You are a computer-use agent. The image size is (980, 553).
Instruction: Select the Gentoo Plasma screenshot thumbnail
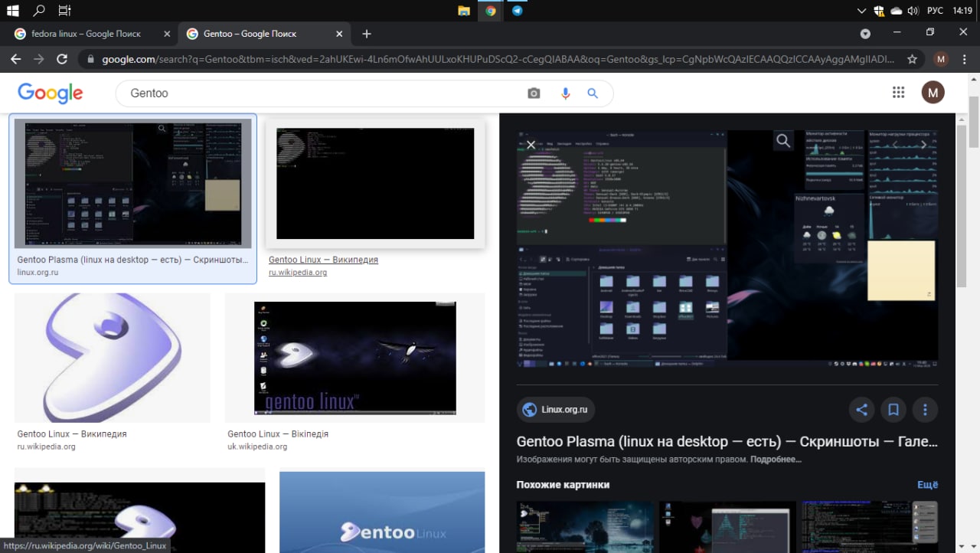(x=132, y=183)
